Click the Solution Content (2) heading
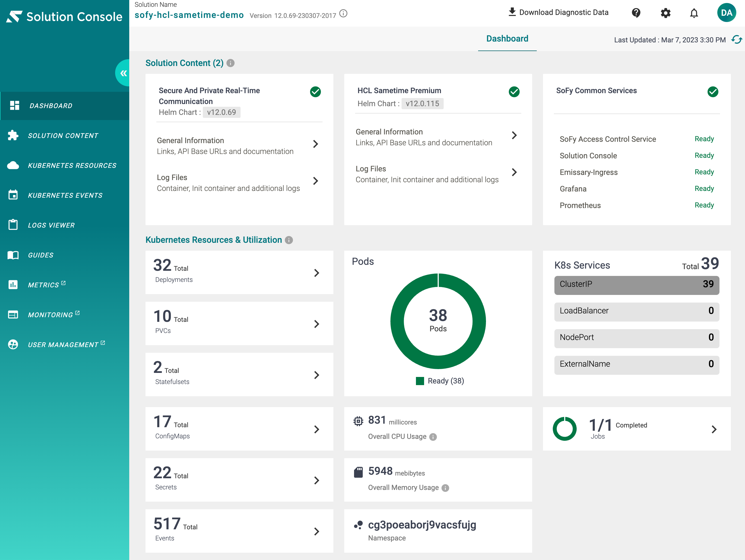The width and height of the screenshot is (745, 560). pyautogui.click(x=184, y=63)
